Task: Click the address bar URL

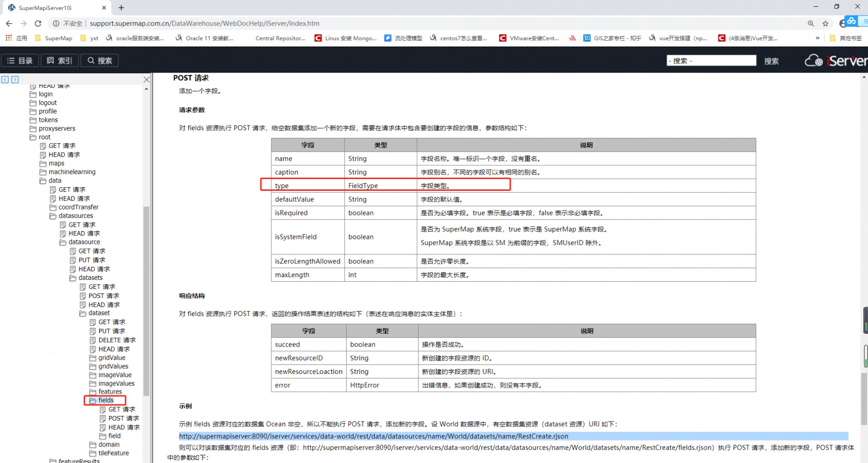Action: pyautogui.click(x=205, y=23)
